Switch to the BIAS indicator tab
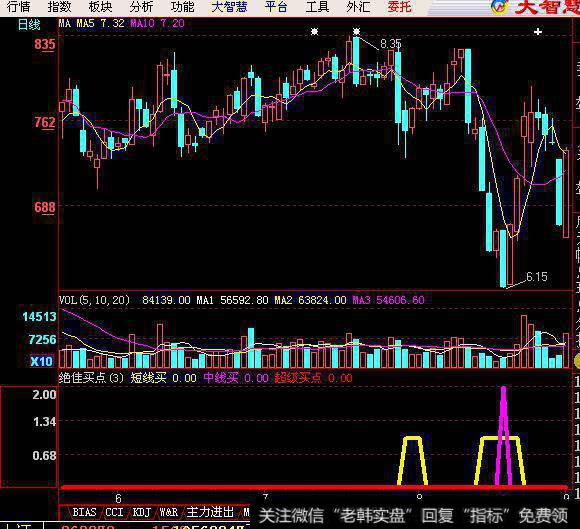The height and width of the screenshot is (529, 580). click(84, 512)
